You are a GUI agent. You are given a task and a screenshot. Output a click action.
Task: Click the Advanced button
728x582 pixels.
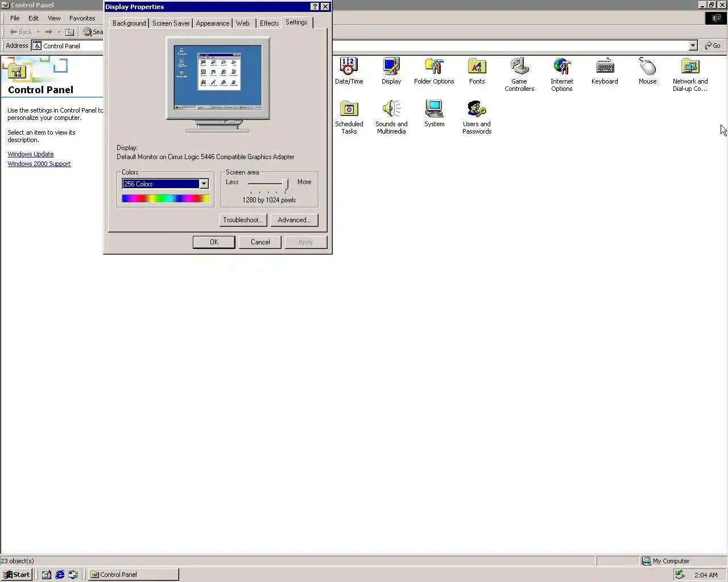294,220
